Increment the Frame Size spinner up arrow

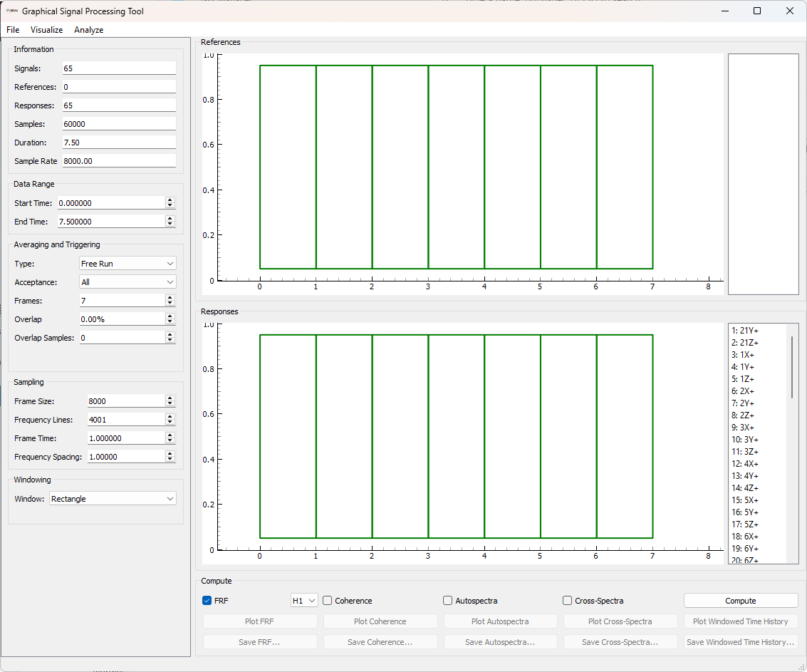[x=170, y=398]
